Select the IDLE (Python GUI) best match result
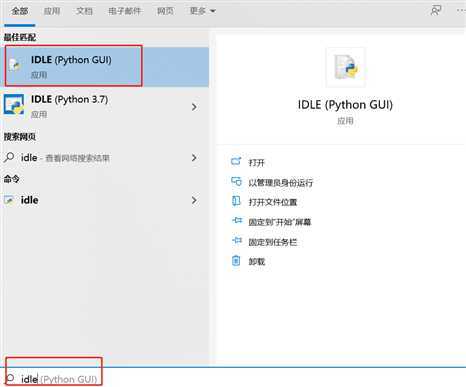Screen dimensions: 466x387 (105, 67)
